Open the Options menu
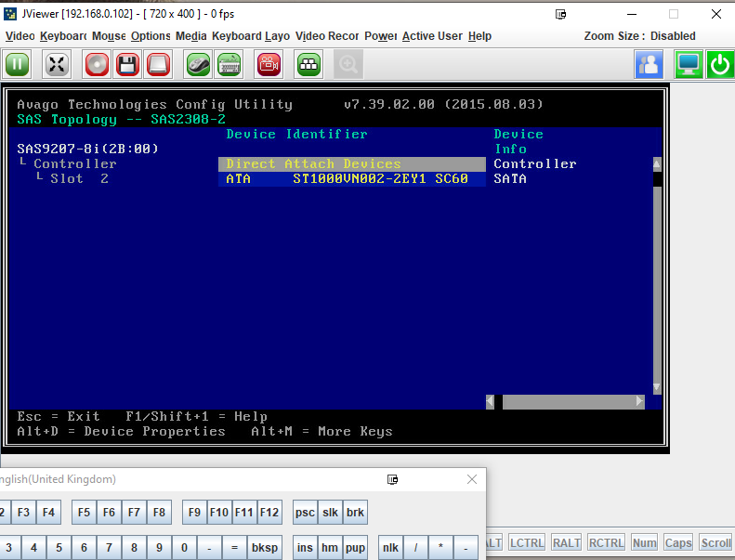Image resolution: width=735 pixels, height=560 pixels. pyautogui.click(x=151, y=36)
